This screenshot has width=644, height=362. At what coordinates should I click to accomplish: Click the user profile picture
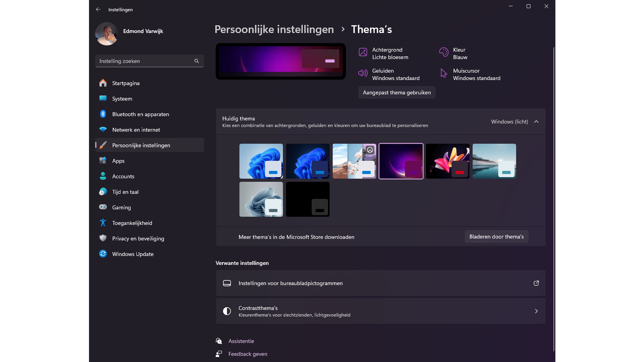click(106, 34)
